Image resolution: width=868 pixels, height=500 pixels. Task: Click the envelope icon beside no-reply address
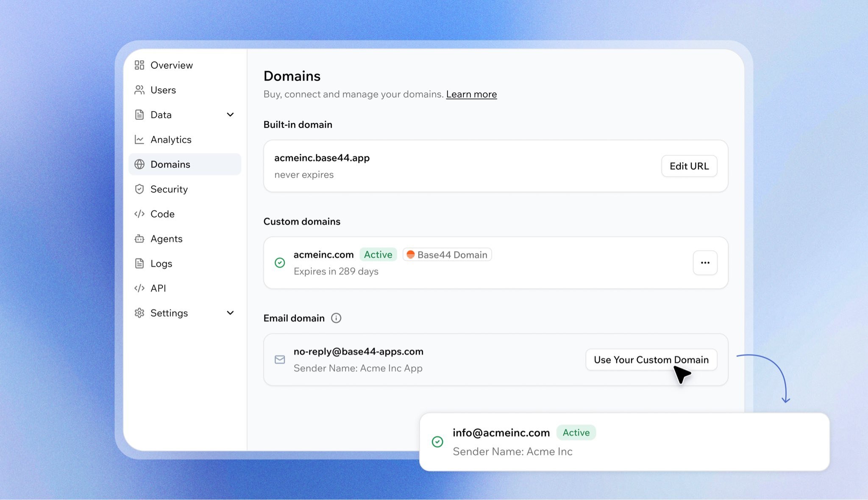point(280,360)
